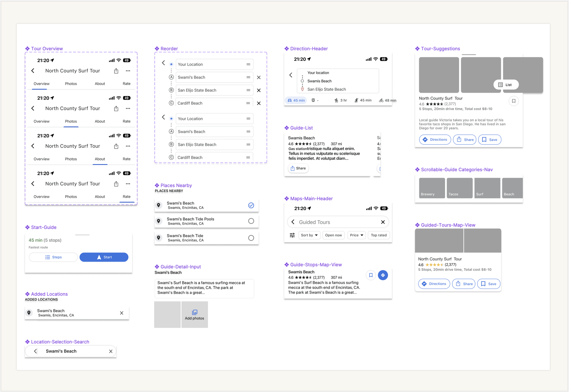
Task: Open three-dots more menu in first tour header
Action: [128, 71]
